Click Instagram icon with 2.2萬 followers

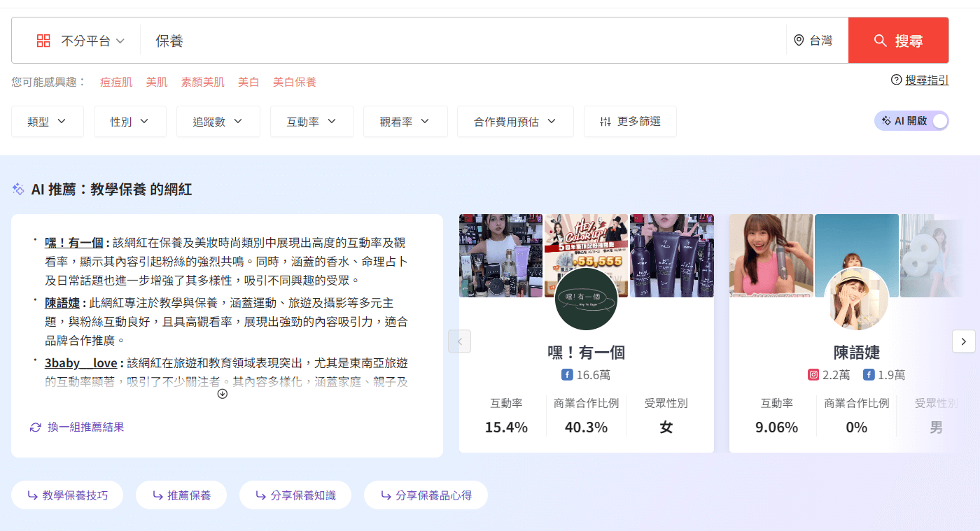813,375
